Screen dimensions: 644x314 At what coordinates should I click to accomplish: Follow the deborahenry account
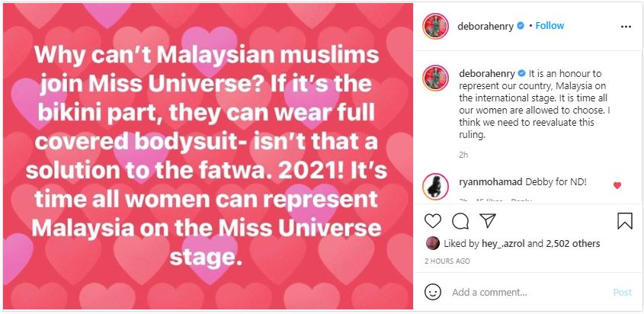tap(549, 26)
